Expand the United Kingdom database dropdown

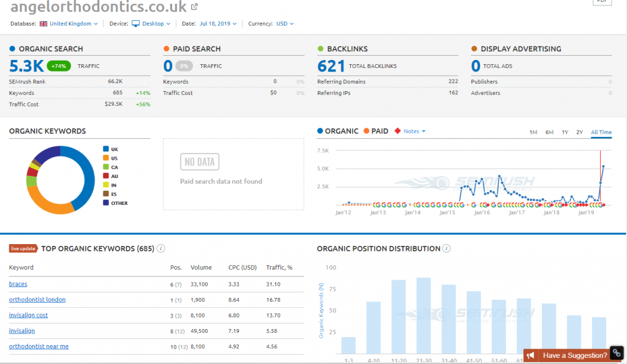click(73, 24)
